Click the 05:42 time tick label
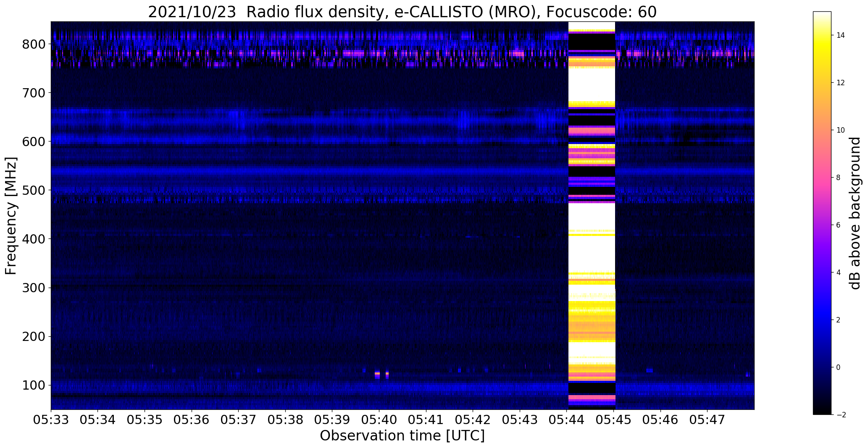 click(x=473, y=420)
